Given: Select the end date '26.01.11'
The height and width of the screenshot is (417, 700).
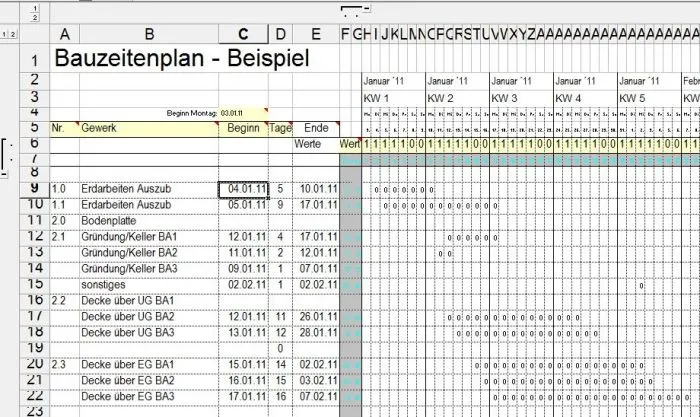Looking at the screenshot, I should click(x=316, y=317).
